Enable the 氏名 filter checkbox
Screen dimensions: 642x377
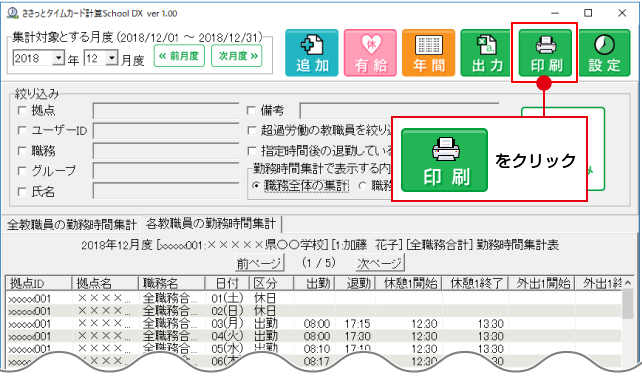(22, 191)
